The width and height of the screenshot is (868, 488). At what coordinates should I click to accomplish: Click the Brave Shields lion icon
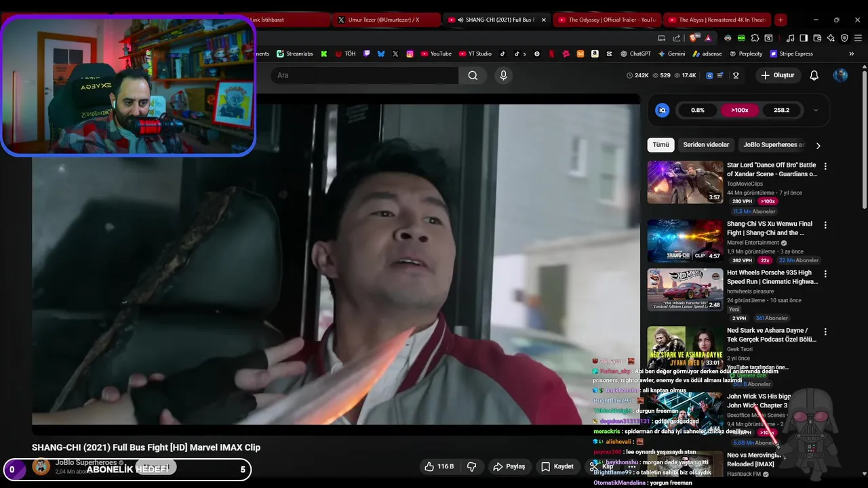[x=693, y=38]
